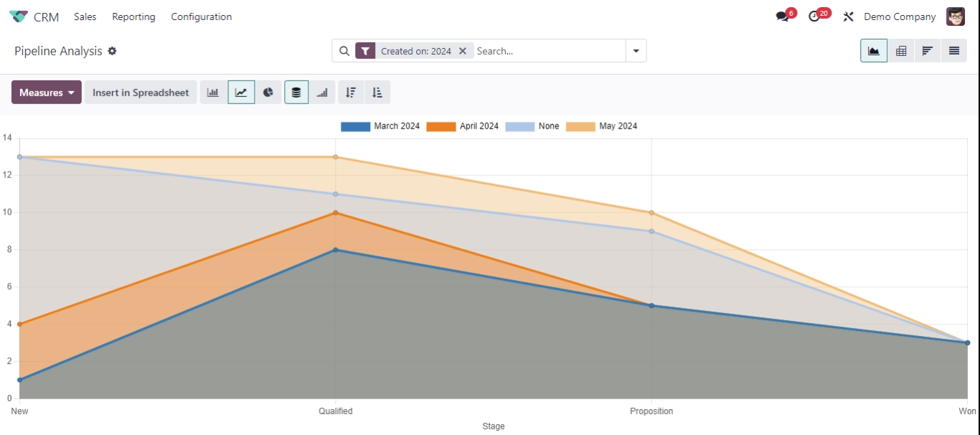Sort values in descending order
Image resolution: width=980 pixels, height=435 pixels.
coord(350,92)
